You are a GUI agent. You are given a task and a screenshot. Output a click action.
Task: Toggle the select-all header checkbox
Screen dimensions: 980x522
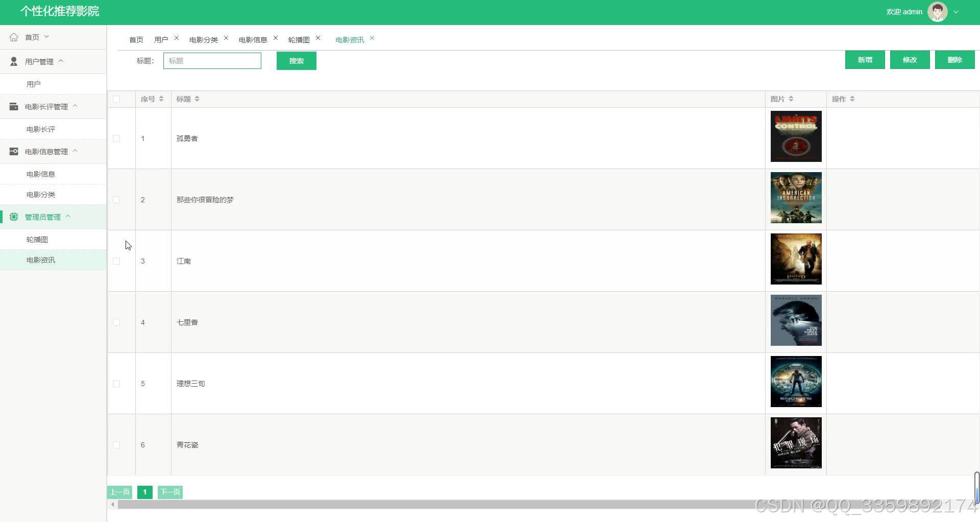click(116, 99)
